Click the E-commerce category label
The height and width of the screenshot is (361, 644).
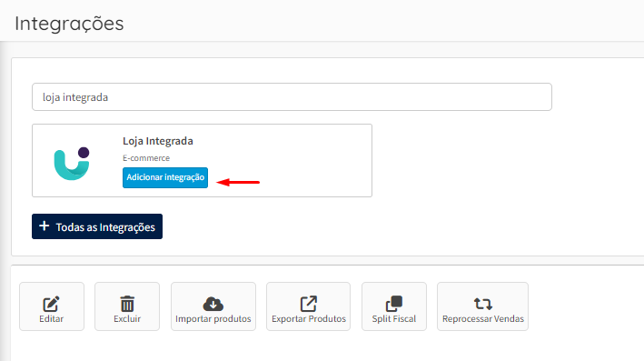[x=146, y=158]
